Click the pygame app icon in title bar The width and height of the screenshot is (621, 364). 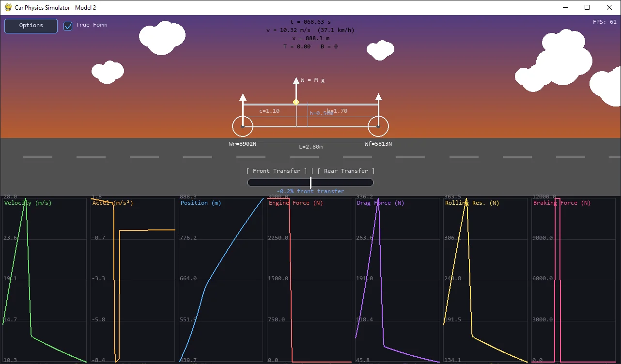pyautogui.click(x=8, y=7)
